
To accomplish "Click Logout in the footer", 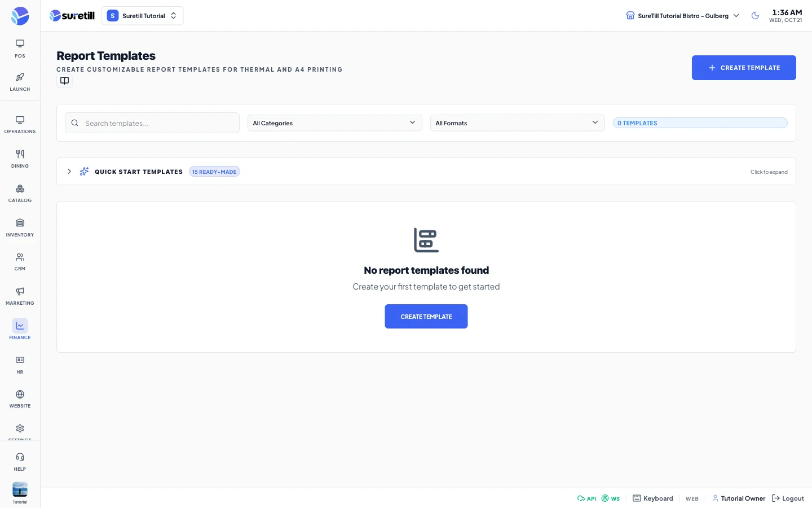I will tap(788, 498).
